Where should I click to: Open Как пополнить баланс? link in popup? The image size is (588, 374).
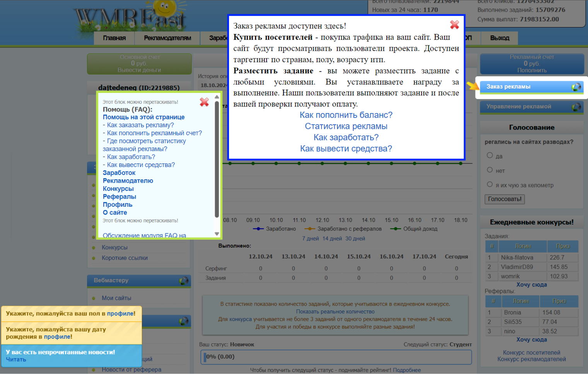coord(346,115)
